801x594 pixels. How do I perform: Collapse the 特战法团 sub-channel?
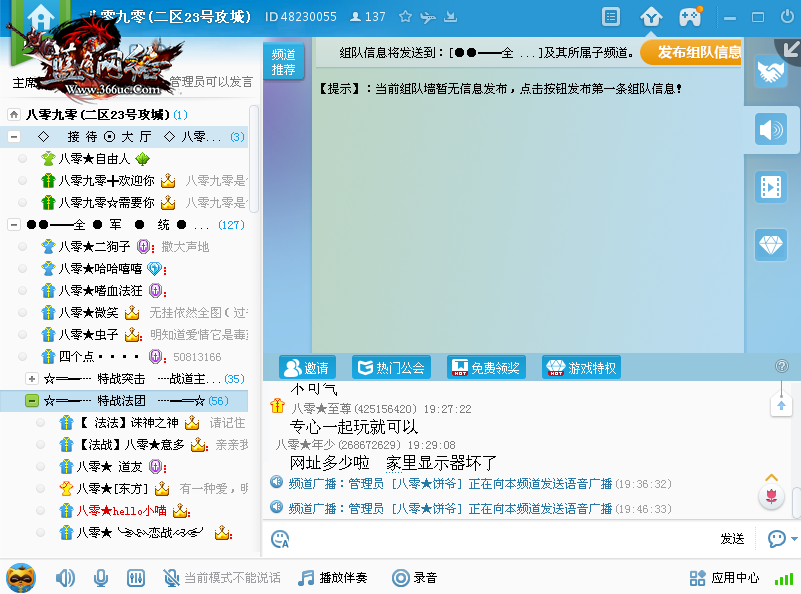tap(32, 401)
